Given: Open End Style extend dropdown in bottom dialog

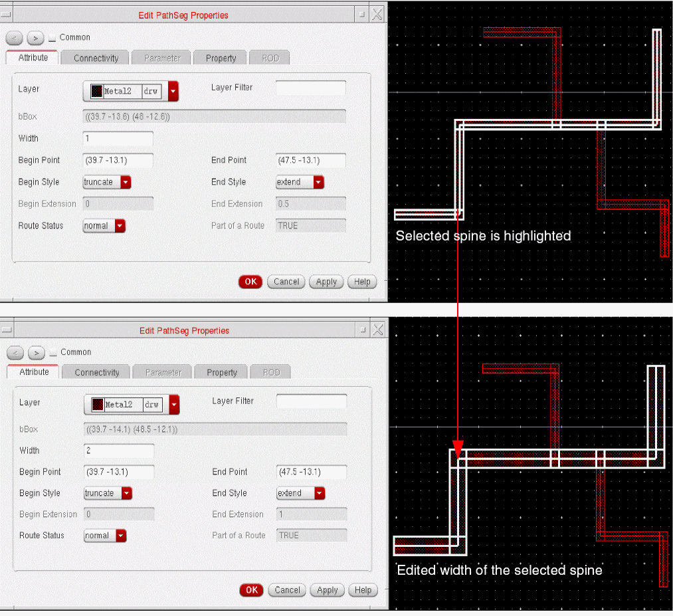Looking at the screenshot, I should (x=300, y=493).
